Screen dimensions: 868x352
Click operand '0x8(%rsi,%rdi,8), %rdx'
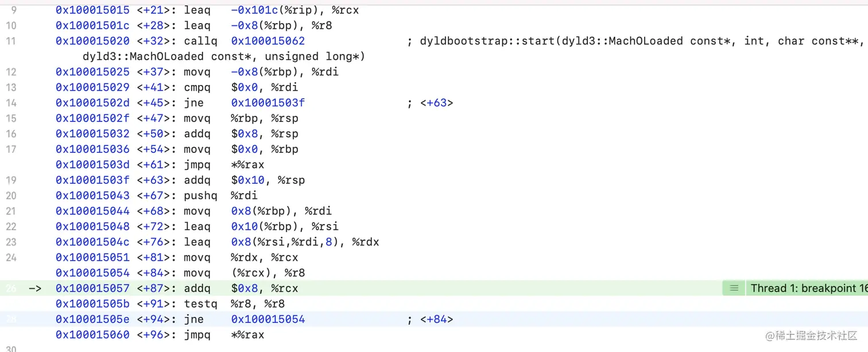click(x=305, y=243)
